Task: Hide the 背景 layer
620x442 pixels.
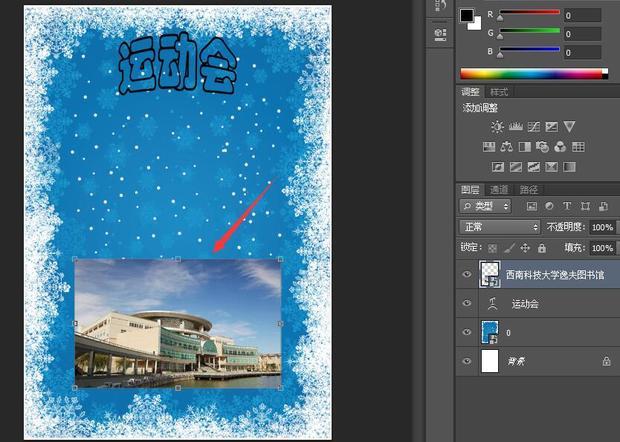Action: point(467,360)
